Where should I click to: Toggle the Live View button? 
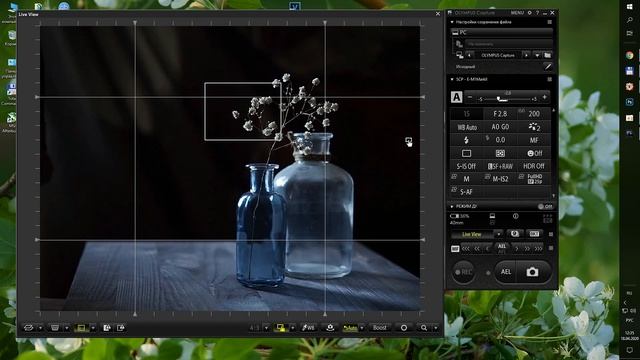click(x=473, y=234)
